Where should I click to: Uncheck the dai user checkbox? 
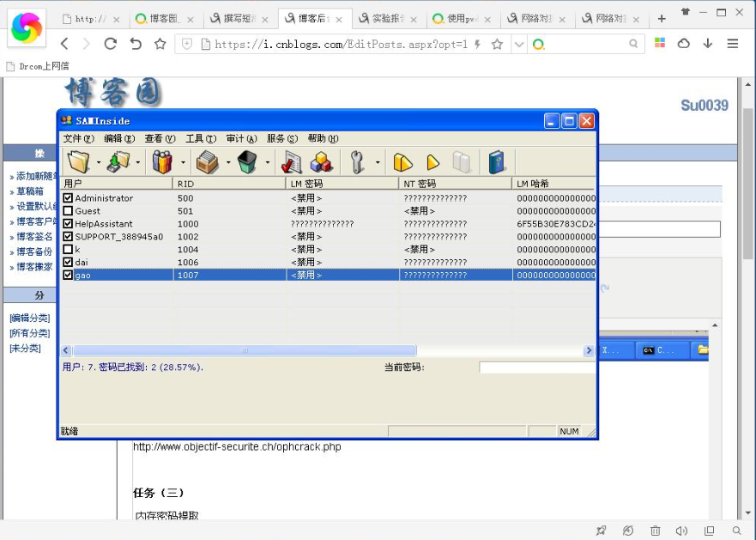tap(68, 262)
